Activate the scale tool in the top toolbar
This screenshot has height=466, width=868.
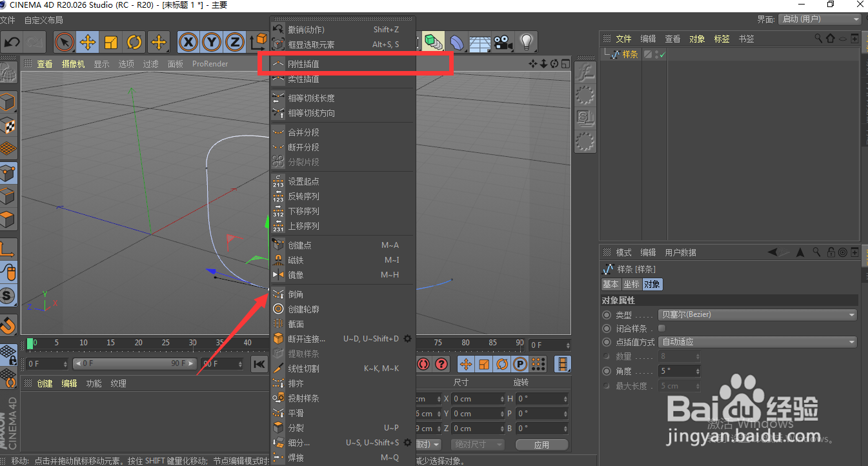click(x=111, y=43)
